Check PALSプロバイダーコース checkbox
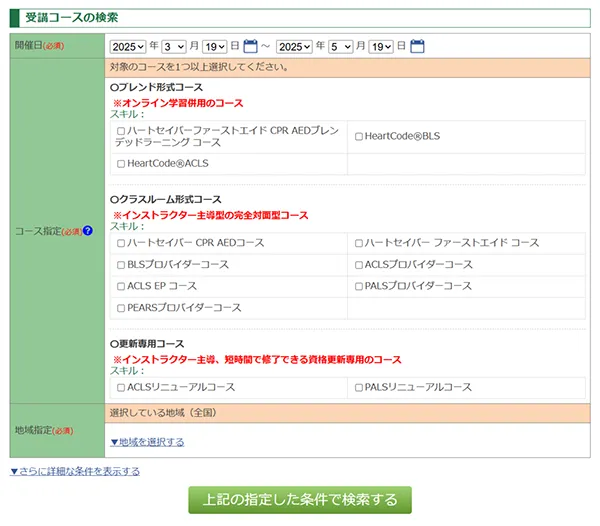Viewport: 600px width, 526px height. pyautogui.click(x=359, y=286)
